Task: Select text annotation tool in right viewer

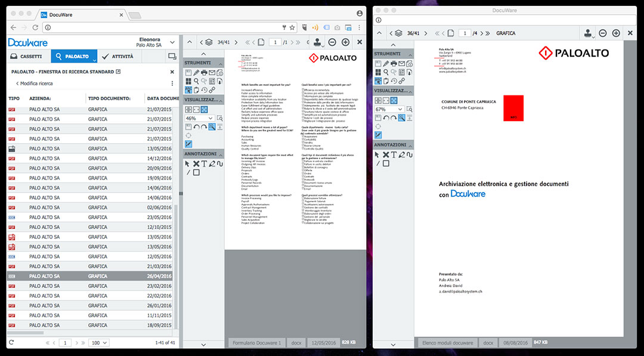Action: pos(394,155)
